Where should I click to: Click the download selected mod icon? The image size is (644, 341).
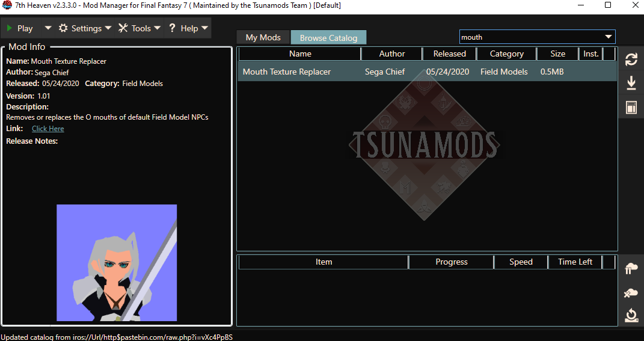(631, 83)
